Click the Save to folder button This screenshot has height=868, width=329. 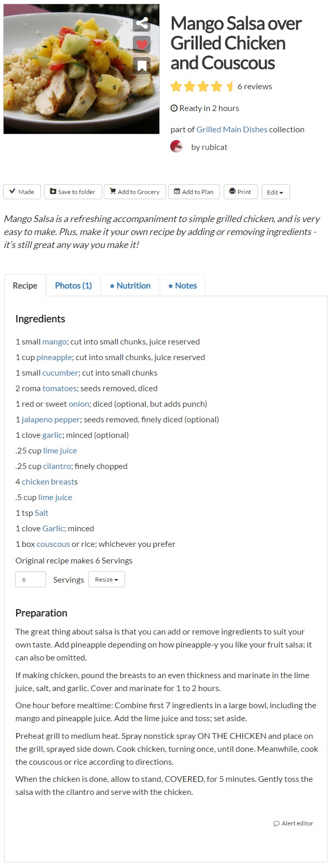tap(73, 192)
